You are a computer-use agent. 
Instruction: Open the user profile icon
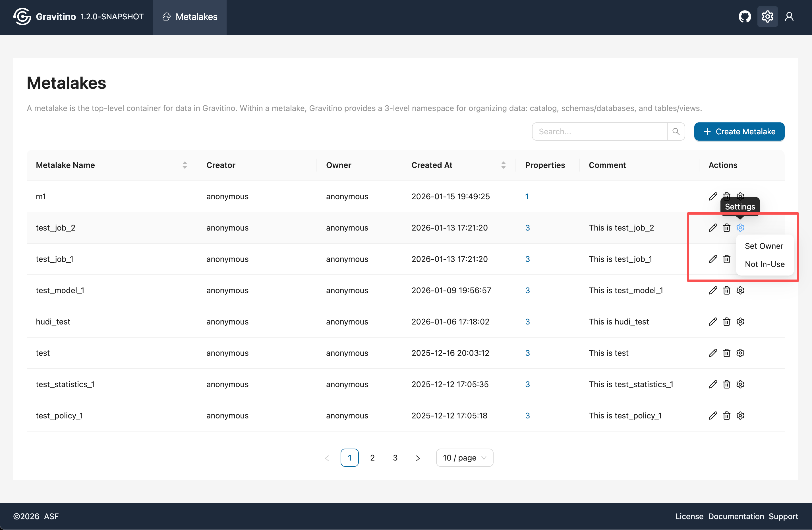pyautogui.click(x=789, y=17)
